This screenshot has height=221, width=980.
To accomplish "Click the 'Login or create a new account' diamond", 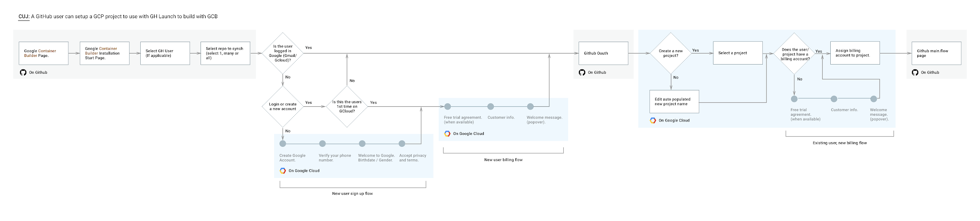I will coord(283,106).
